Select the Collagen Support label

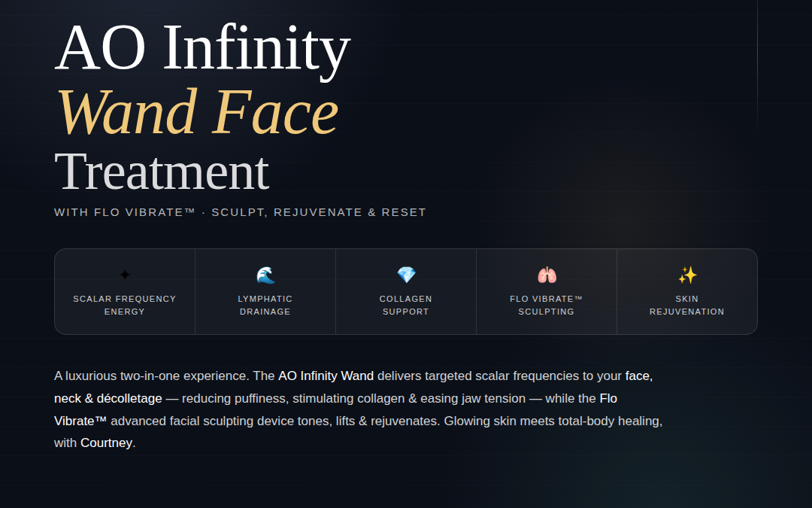point(406,305)
